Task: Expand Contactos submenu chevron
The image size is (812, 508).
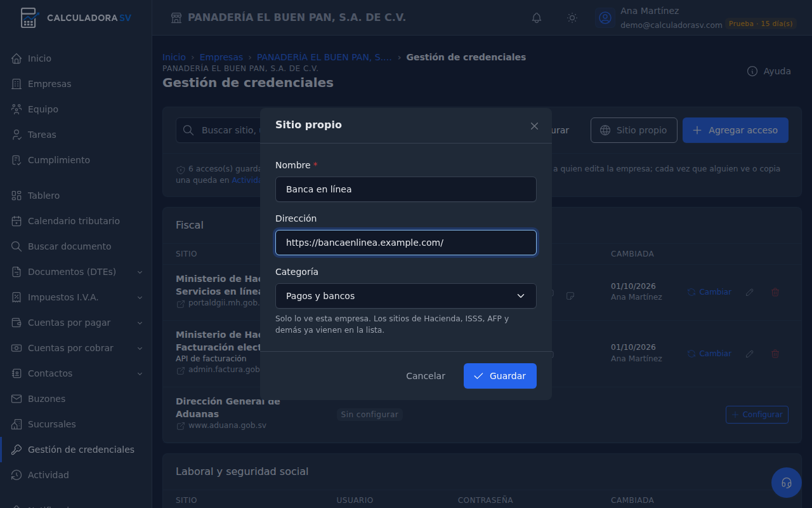Action: click(x=140, y=373)
